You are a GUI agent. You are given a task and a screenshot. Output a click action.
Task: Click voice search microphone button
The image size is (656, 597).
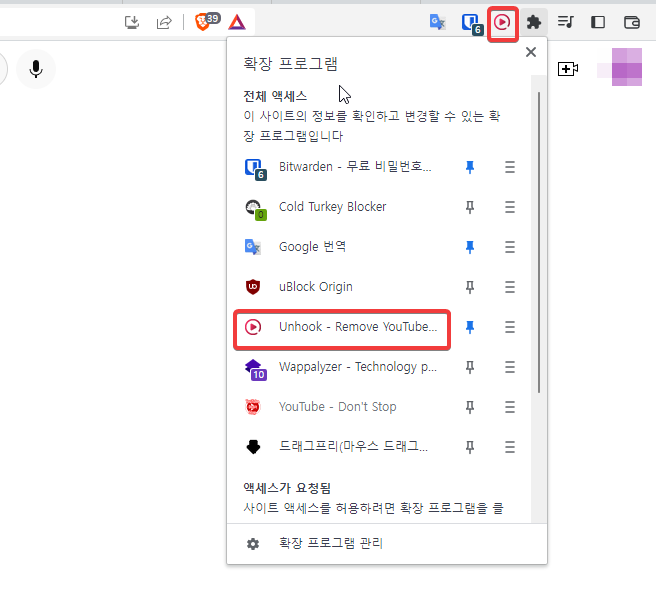pos(36,69)
